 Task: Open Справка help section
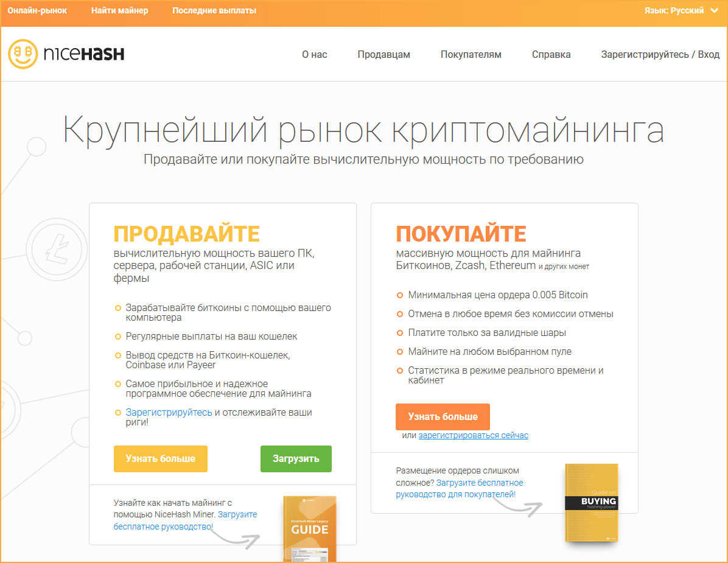[551, 54]
